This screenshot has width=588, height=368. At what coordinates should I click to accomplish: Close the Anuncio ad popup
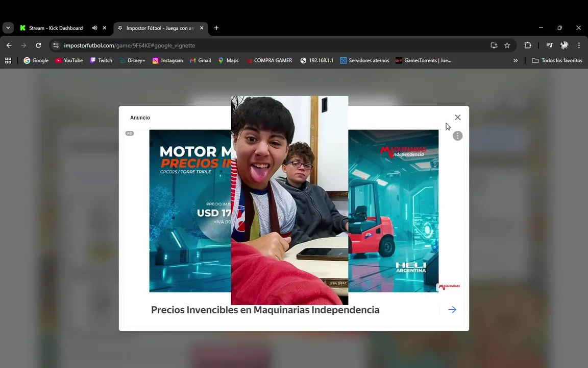pos(457,118)
